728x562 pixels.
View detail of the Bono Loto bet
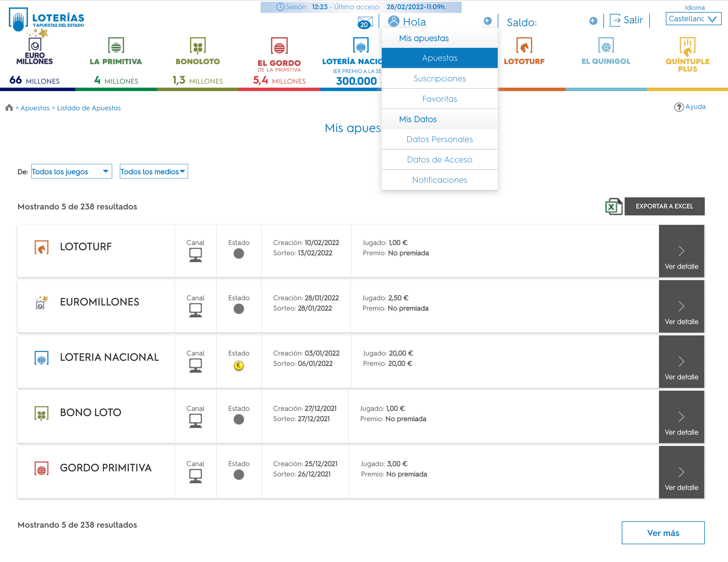click(681, 417)
